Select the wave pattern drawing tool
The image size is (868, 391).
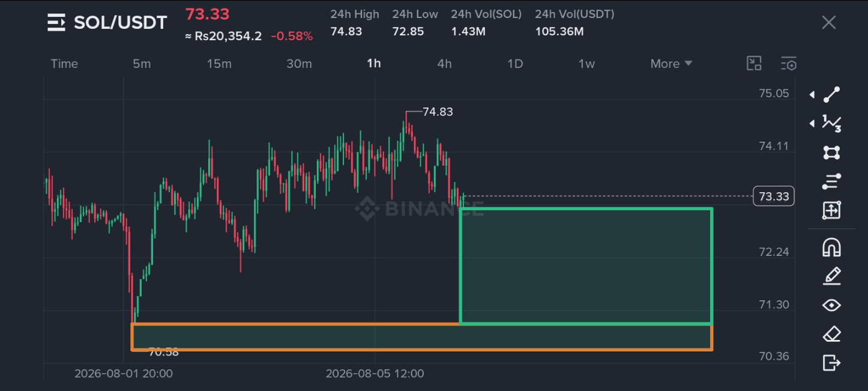[x=831, y=123]
